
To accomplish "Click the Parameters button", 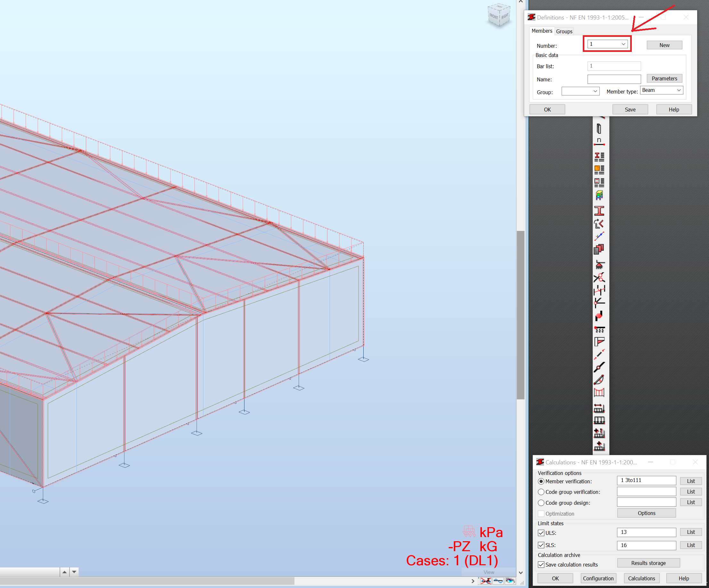I will [x=664, y=79].
